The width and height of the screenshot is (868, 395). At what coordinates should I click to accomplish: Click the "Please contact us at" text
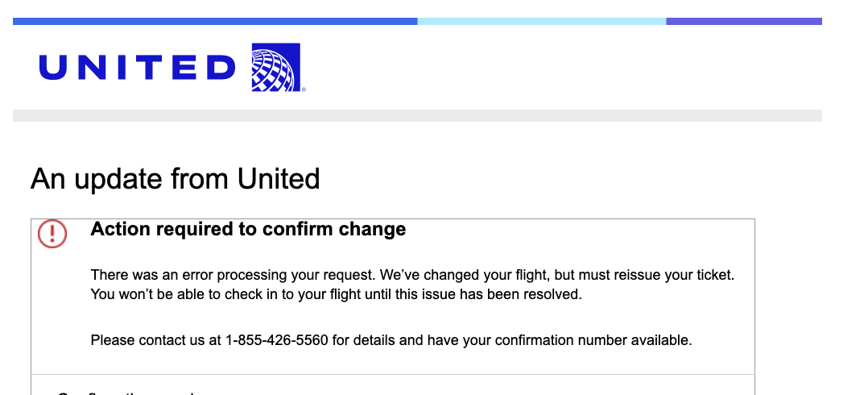155,340
